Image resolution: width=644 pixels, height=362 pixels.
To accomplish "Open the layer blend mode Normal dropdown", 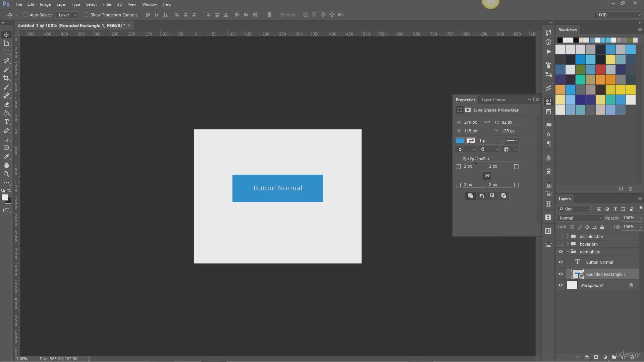I will click(x=580, y=218).
